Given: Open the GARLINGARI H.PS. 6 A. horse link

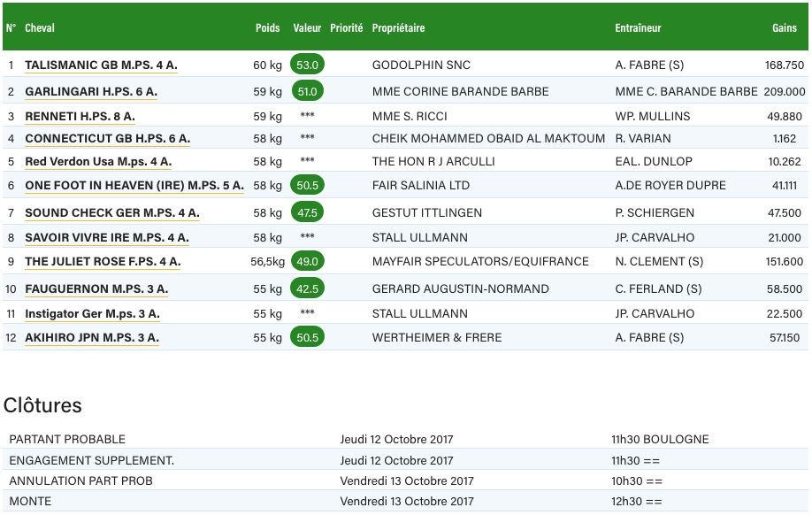Looking at the screenshot, I should point(91,92).
